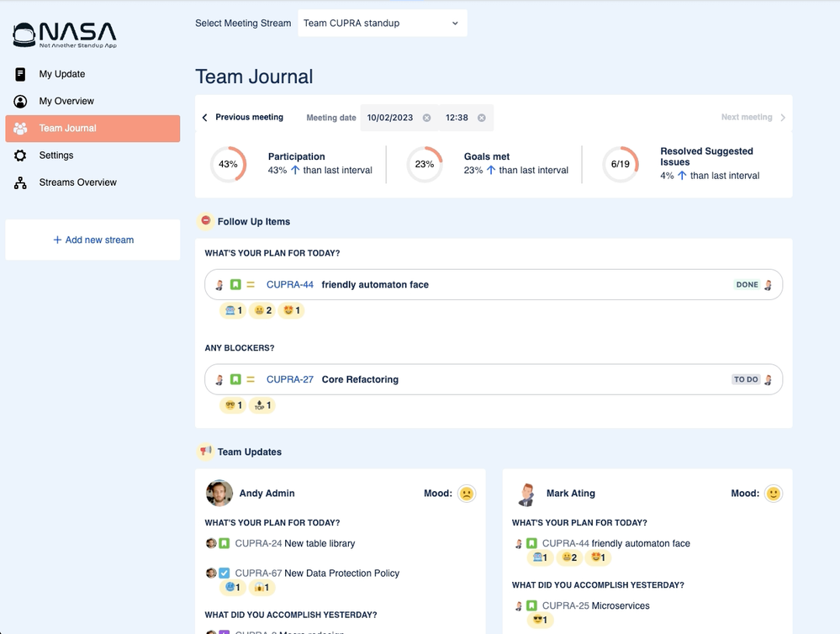The width and height of the screenshot is (840, 634).
Task: Click the NASA astronaut helmet logo
Action: pyautogui.click(x=24, y=34)
